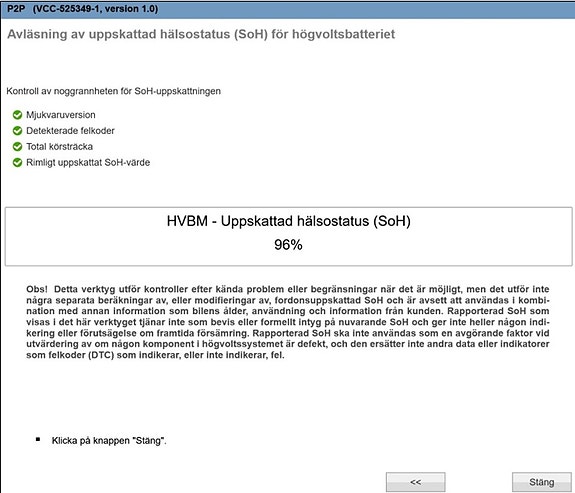Select the Detekterade felkoder check item label
575x493 pixels.
point(70,131)
